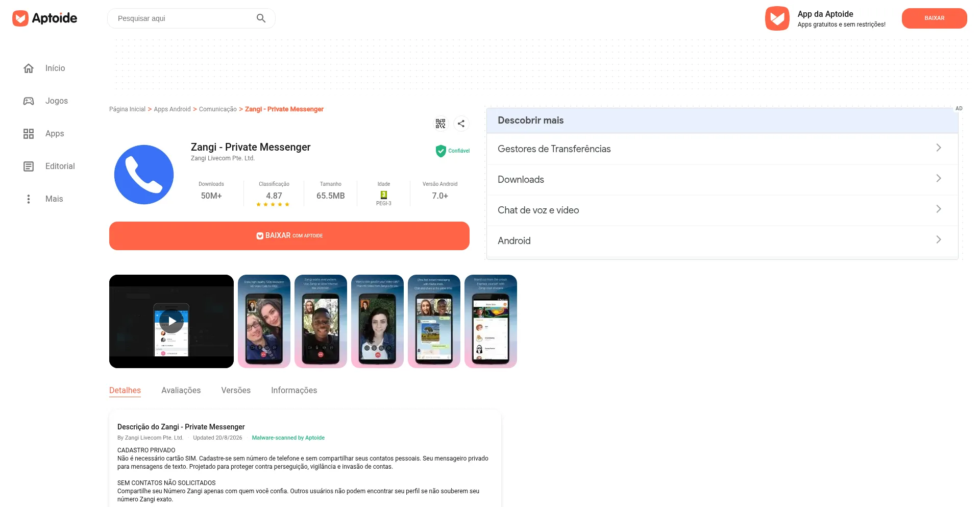Click 'CADASTRO PRIVADO' heading in description
Image resolution: width=980 pixels, height=507 pixels.
pyautogui.click(x=146, y=450)
